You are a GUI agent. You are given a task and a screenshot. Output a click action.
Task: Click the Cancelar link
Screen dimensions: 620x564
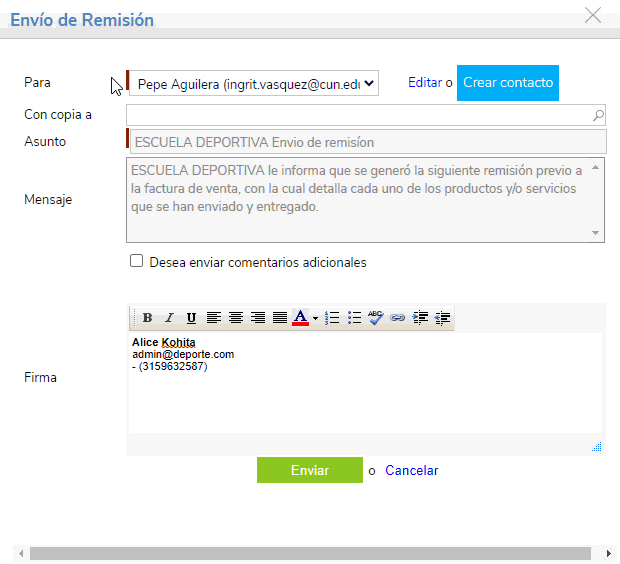pyautogui.click(x=412, y=470)
